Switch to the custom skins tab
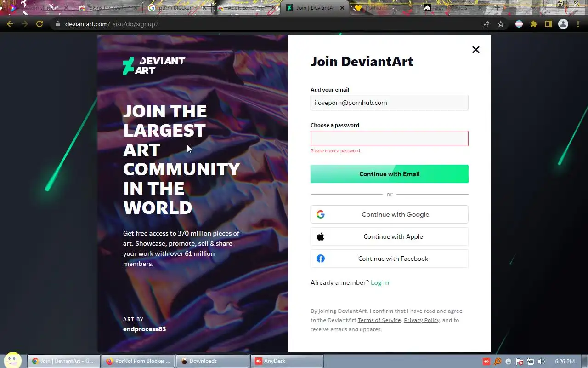Screen dimensions: 588x368 [39, 8]
